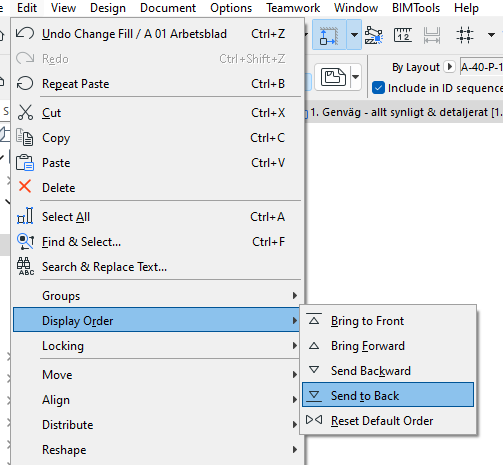This screenshot has width=503, height=465.
Task: Click the Bring to Front triangle icon
Action: [x=314, y=320]
